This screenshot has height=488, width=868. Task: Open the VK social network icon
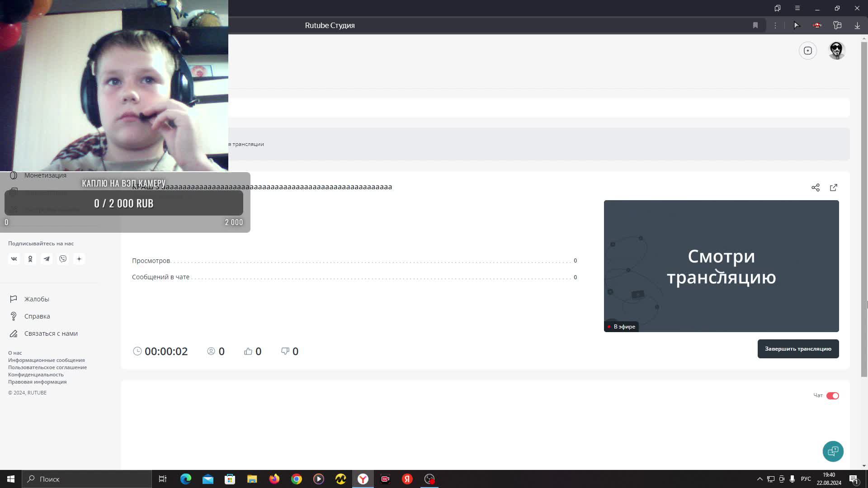14,259
